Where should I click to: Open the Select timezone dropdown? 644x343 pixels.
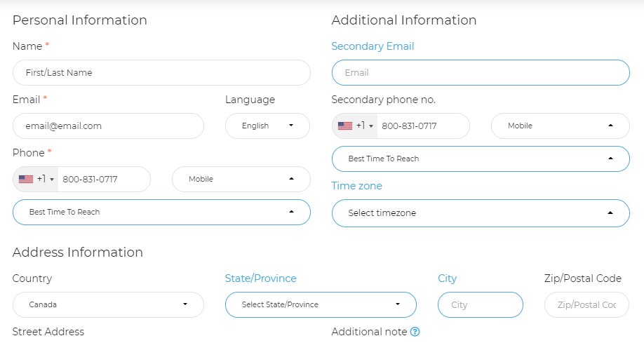[481, 213]
